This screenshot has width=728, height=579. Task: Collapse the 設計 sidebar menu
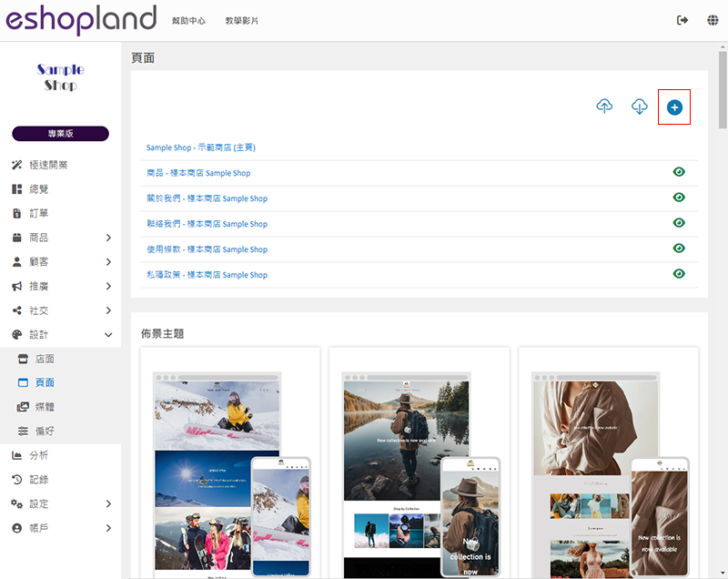[x=108, y=335]
